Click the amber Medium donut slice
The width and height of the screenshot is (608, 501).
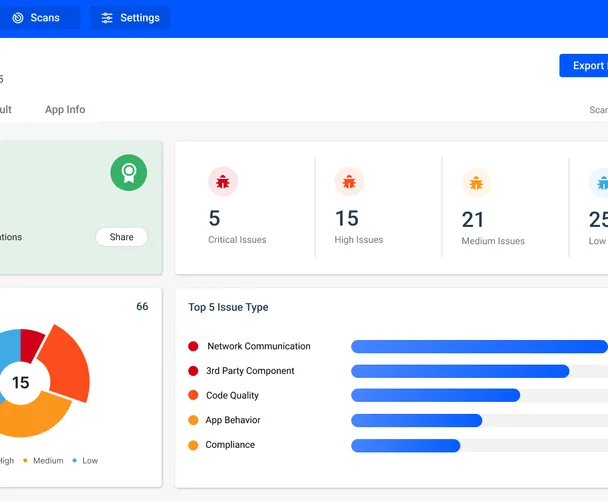(33, 418)
